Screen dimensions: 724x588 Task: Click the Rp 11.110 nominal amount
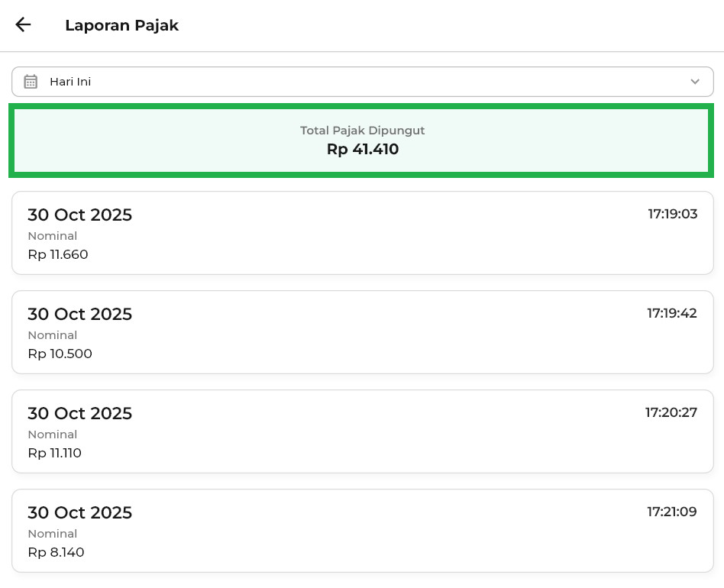[54, 453]
